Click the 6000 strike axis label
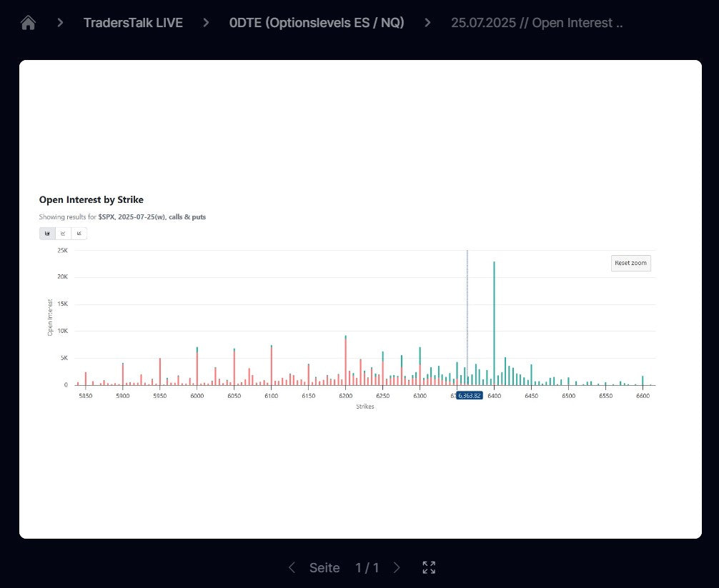This screenshot has height=588, width=719. 197,396
